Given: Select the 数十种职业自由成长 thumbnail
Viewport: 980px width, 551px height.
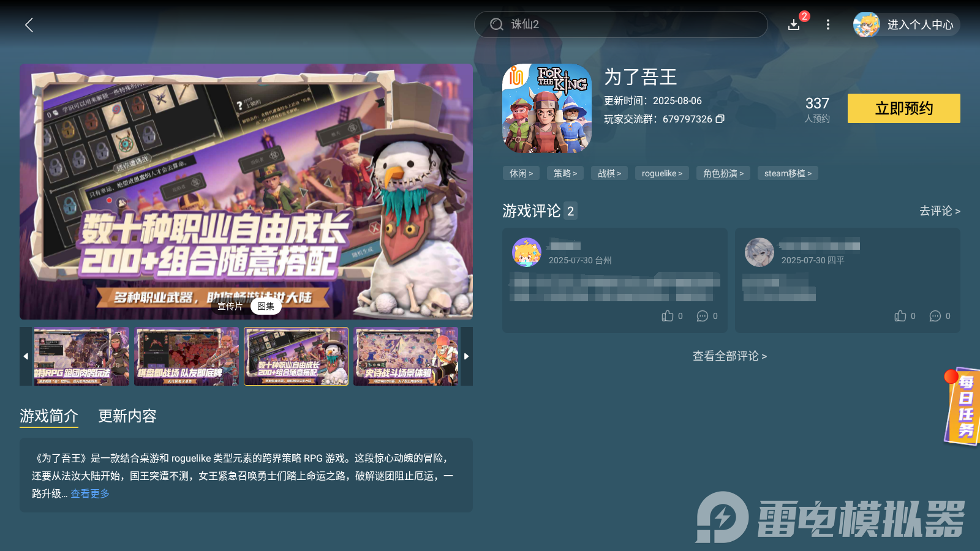Looking at the screenshot, I should click(296, 356).
